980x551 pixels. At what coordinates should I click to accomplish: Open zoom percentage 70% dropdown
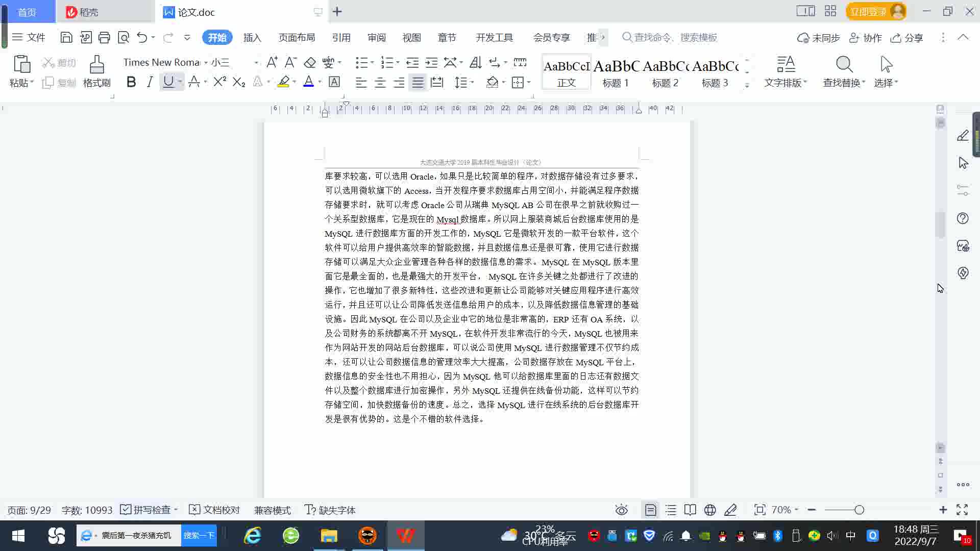coord(785,510)
